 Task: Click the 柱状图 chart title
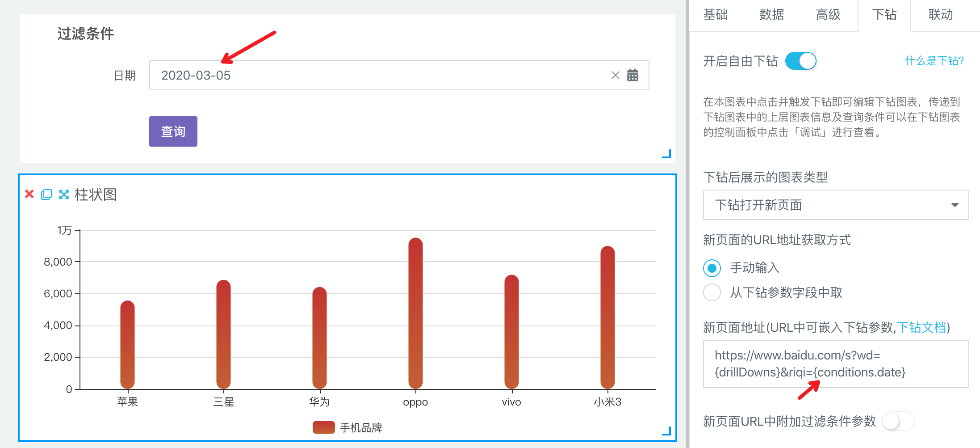click(96, 194)
